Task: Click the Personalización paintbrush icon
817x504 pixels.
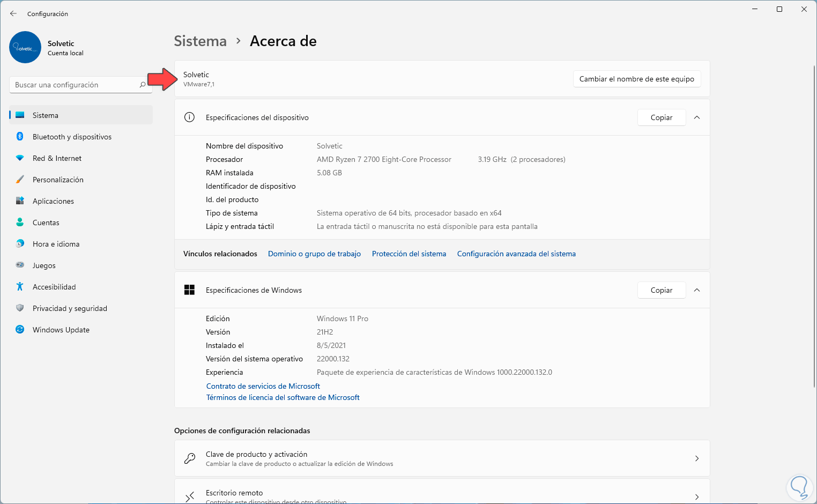Action: pyautogui.click(x=20, y=180)
